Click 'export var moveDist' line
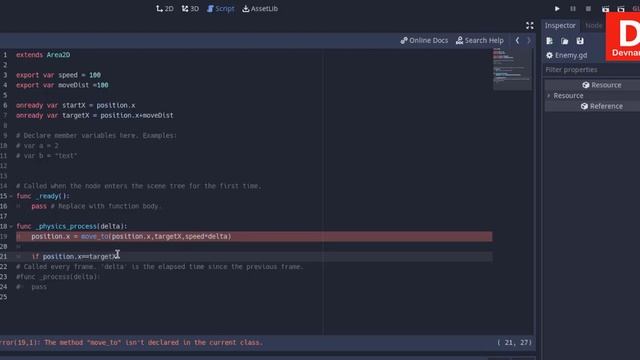Viewport: 640px width, 360px height. pyautogui.click(x=62, y=85)
